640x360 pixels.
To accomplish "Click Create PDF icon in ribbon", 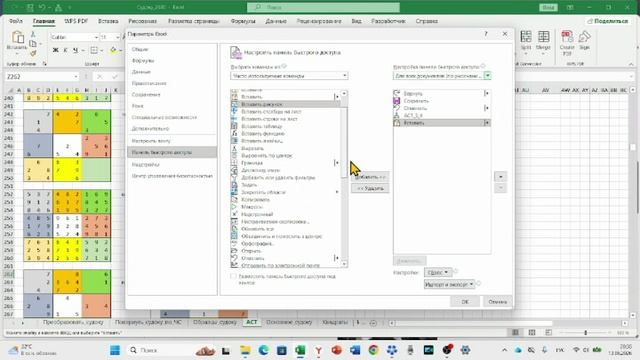I will tap(567, 43).
